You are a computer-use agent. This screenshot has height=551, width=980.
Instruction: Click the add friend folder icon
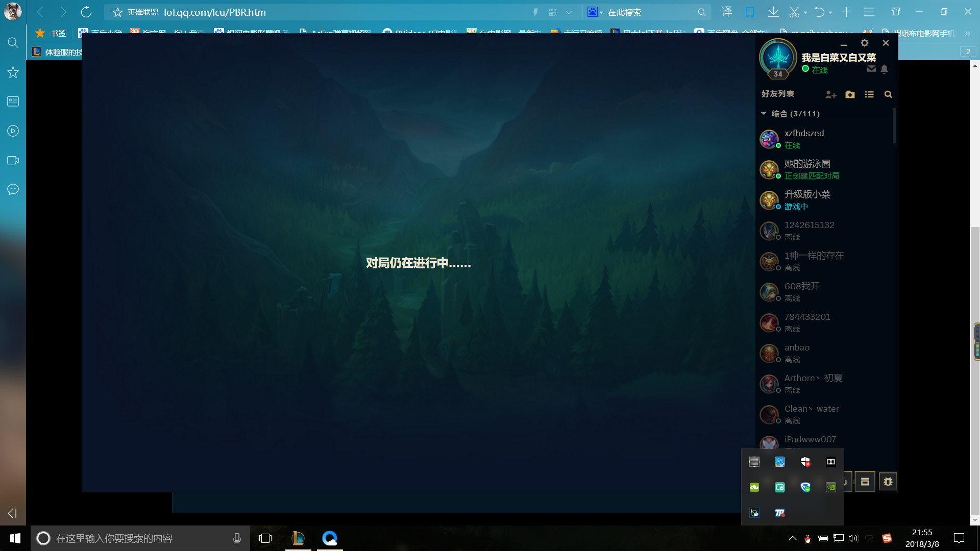tap(850, 94)
